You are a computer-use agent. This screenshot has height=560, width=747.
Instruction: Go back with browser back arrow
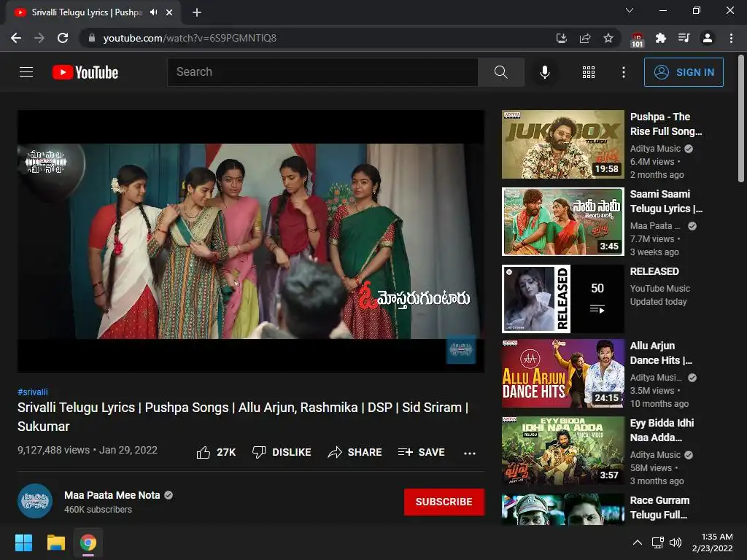click(x=16, y=38)
